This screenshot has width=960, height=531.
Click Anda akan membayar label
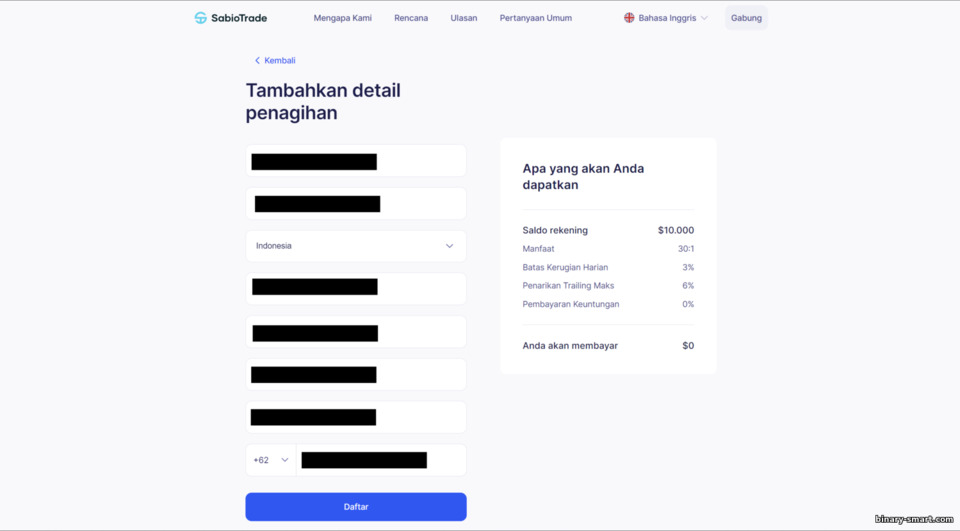coord(570,345)
